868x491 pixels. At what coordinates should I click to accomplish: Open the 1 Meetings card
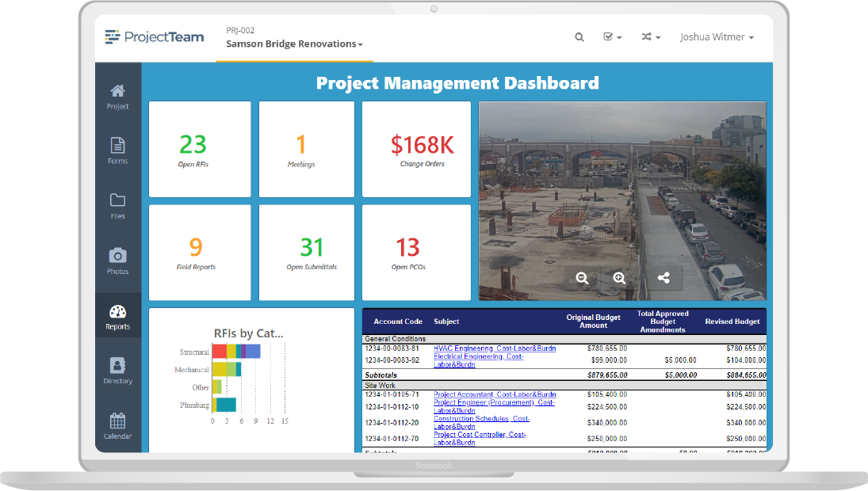point(306,149)
